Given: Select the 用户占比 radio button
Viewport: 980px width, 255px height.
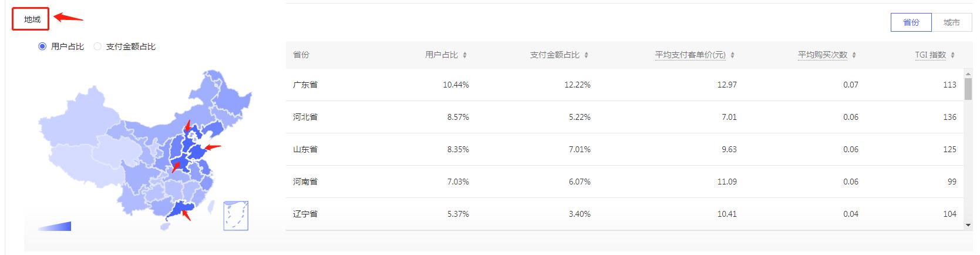Looking at the screenshot, I should (x=42, y=46).
